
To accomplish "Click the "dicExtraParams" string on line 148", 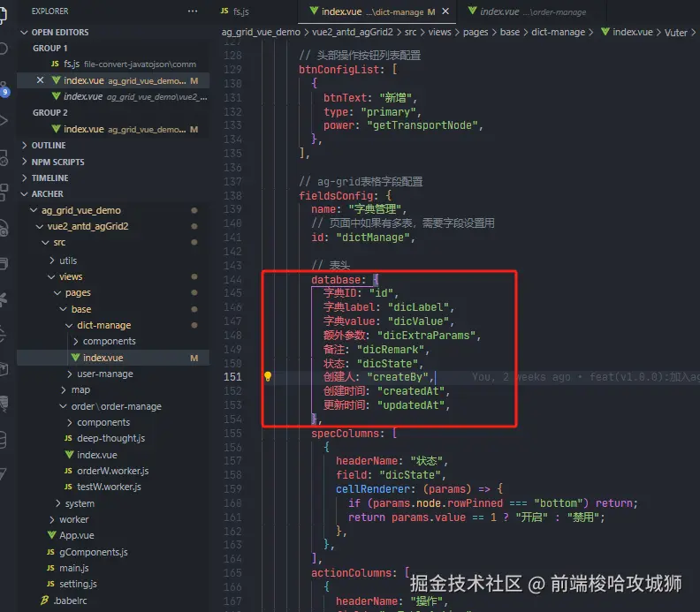I will click(426, 336).
